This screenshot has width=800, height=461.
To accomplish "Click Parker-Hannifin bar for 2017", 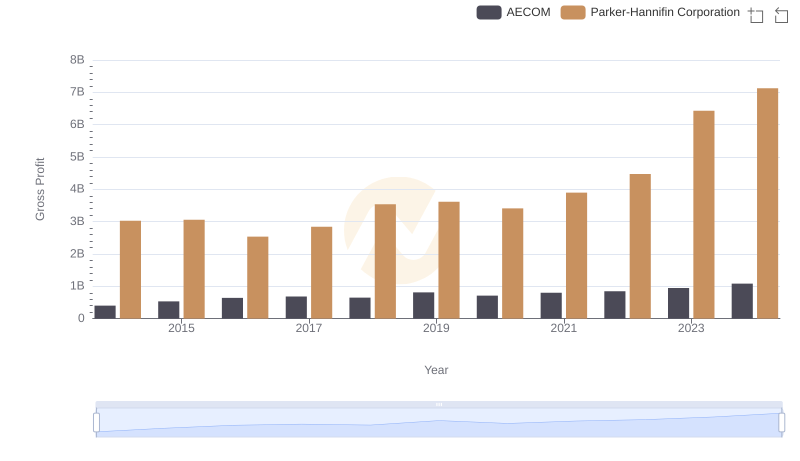I will [321, 273].
